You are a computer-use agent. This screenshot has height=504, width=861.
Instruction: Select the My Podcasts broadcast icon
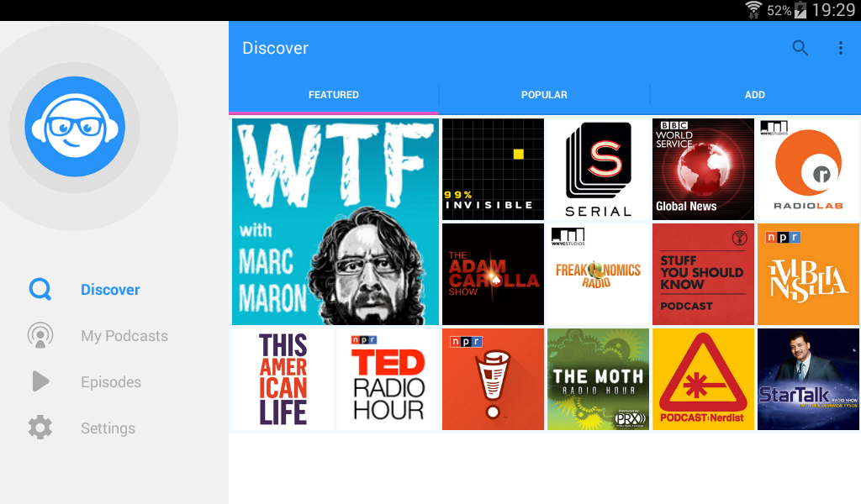(40, 336)
